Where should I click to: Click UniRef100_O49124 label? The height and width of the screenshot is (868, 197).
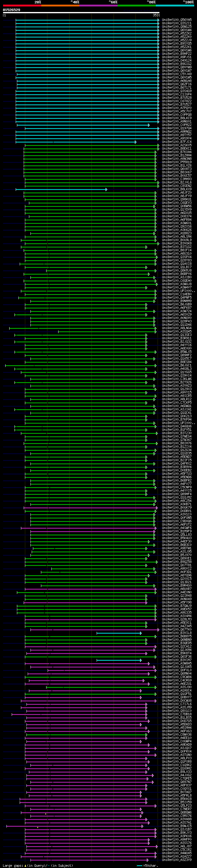[177, 61]
